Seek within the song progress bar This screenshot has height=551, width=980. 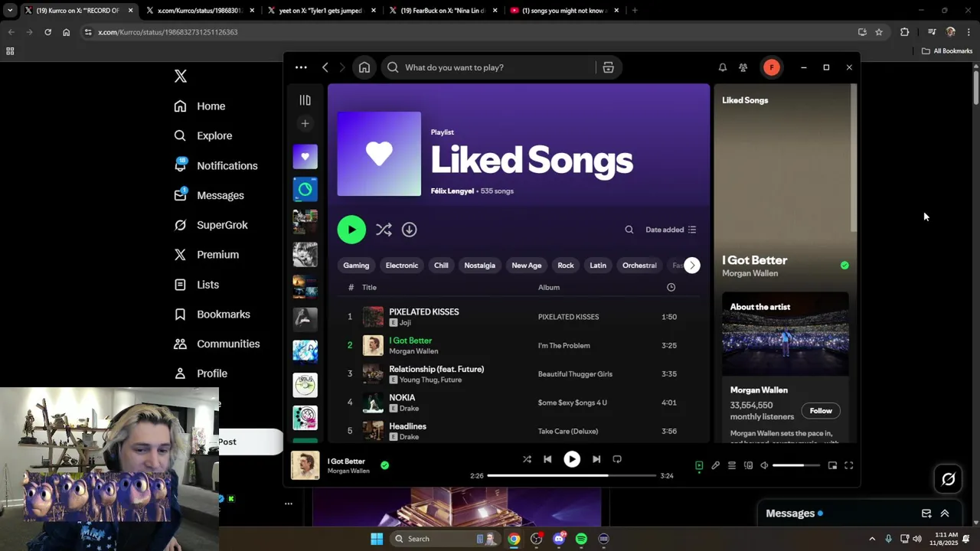click(x=571, y=475)
